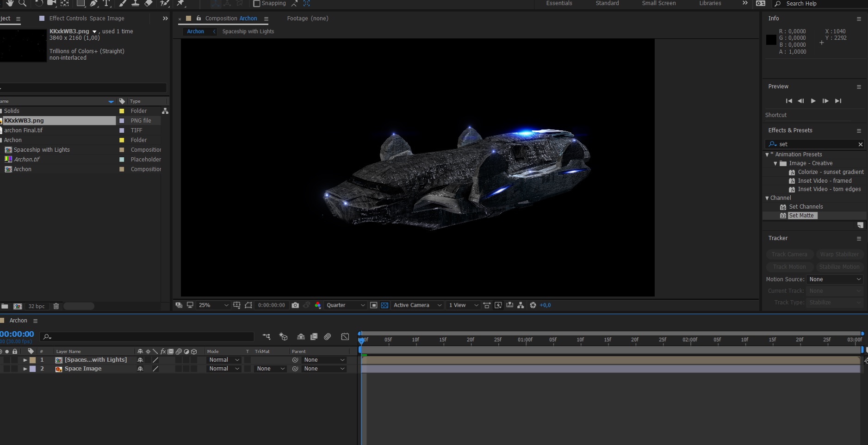The width and height of the screenshot is (868, 445).
Task: Create a new composition from Project panel
Action: point(18,306)
